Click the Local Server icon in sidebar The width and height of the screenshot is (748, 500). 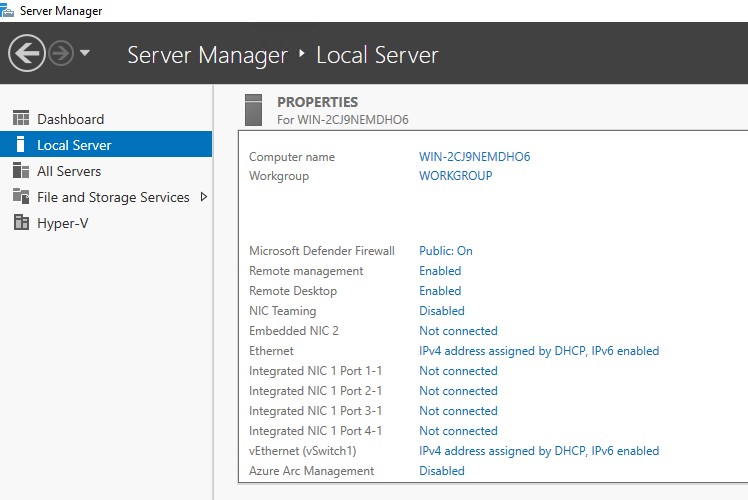21,145
